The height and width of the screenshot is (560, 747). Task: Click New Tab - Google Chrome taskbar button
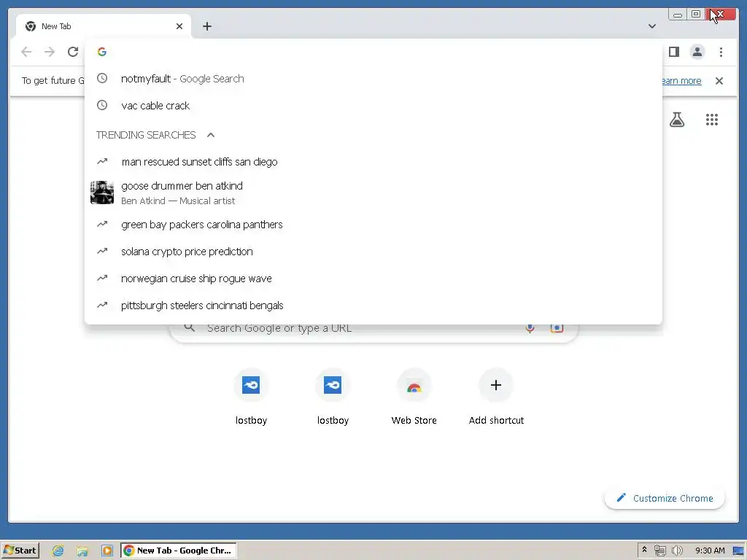(178, 551)
